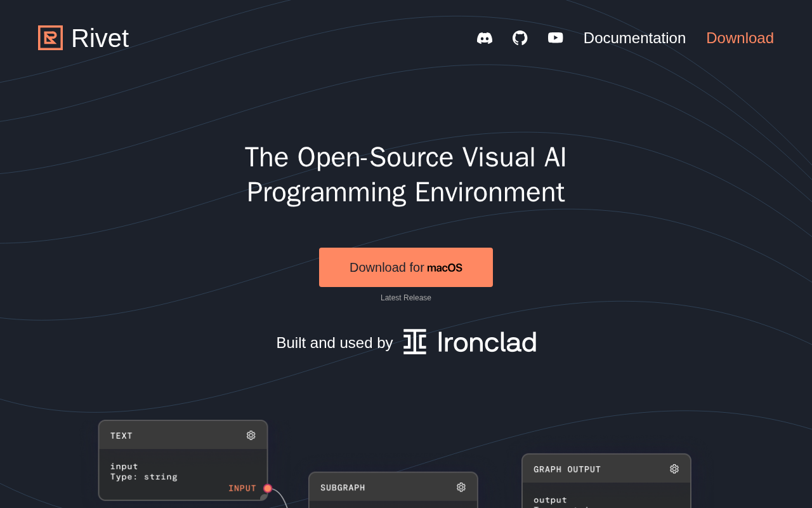Select the SUBGRAPH node header
The height and width of the screenshot is (508, 812).
[x=393, y=487]
